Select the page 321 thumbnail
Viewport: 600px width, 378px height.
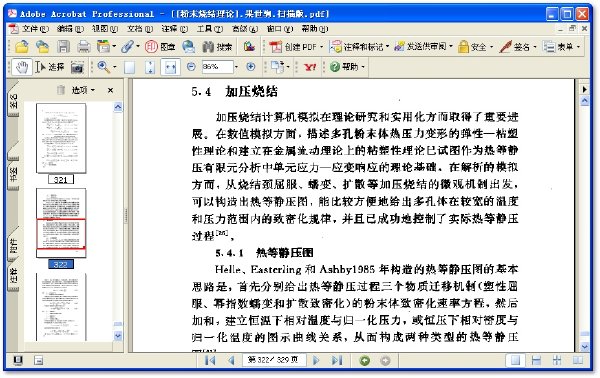tap(61, 138)
